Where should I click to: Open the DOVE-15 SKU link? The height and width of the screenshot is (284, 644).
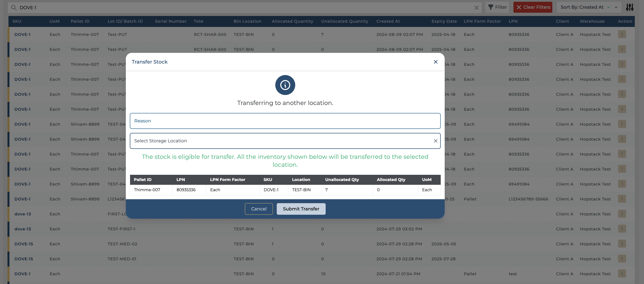pos(23,244)
